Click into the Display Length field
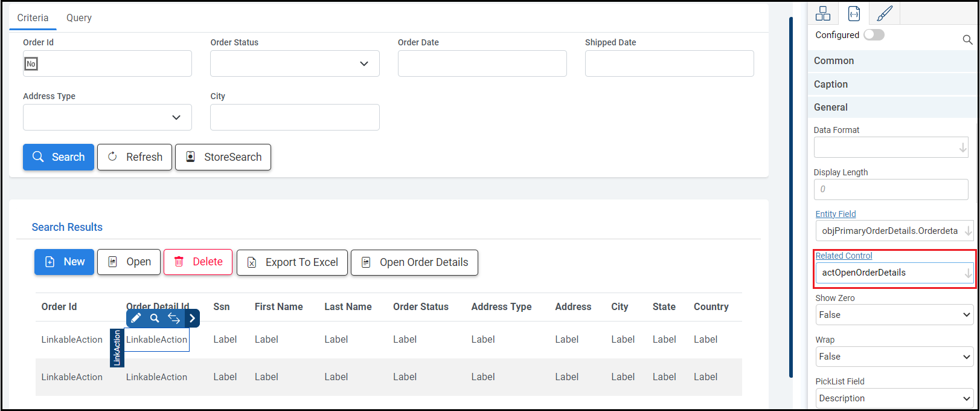Viewport: 980px width, 411px height. 891,189
